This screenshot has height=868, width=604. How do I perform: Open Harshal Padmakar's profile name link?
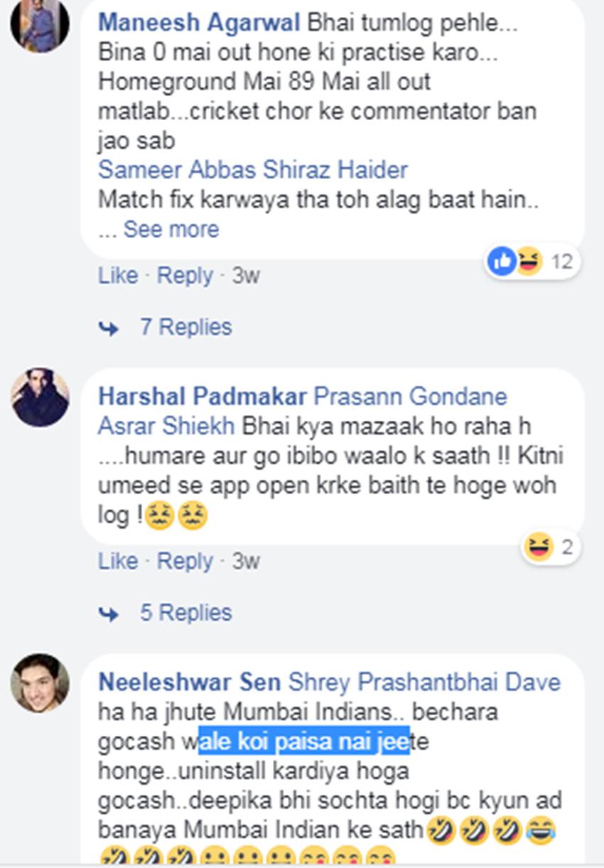203,396
